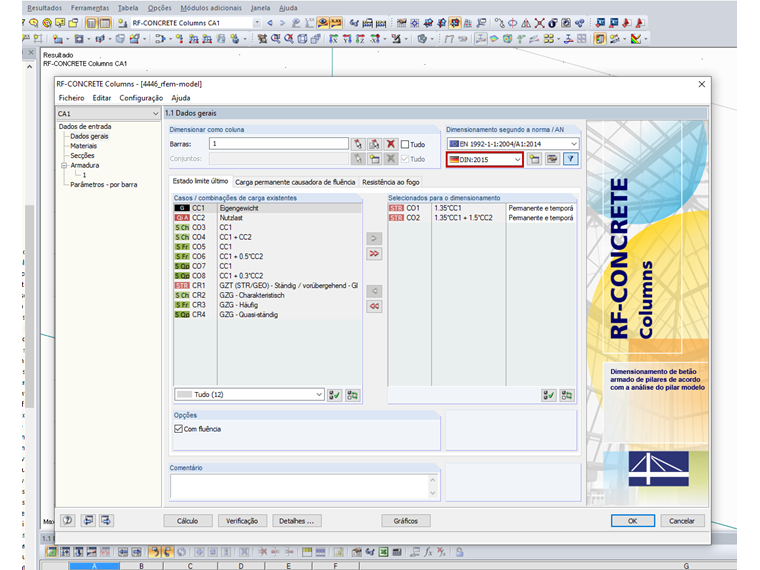Click Cancelar button
760x570 pixels.
pos(682,521)
